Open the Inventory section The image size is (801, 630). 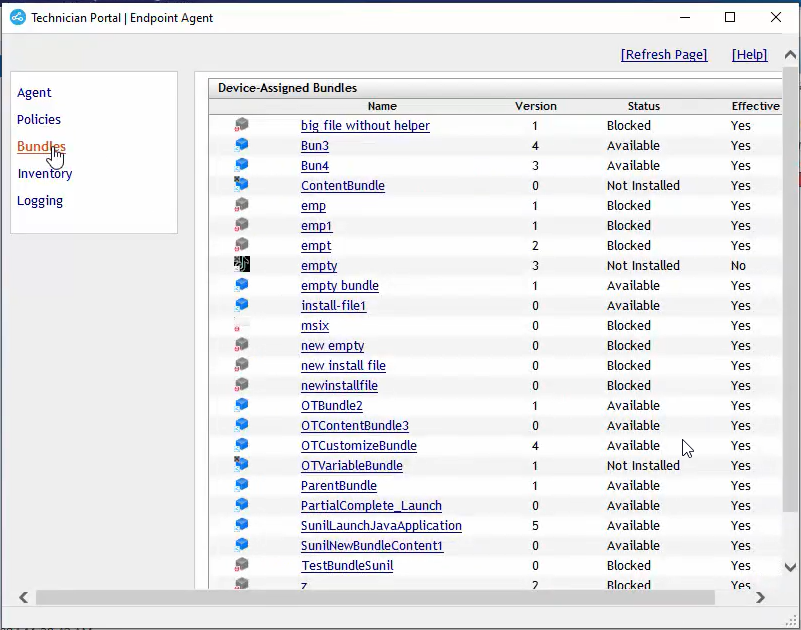point(44,173)
